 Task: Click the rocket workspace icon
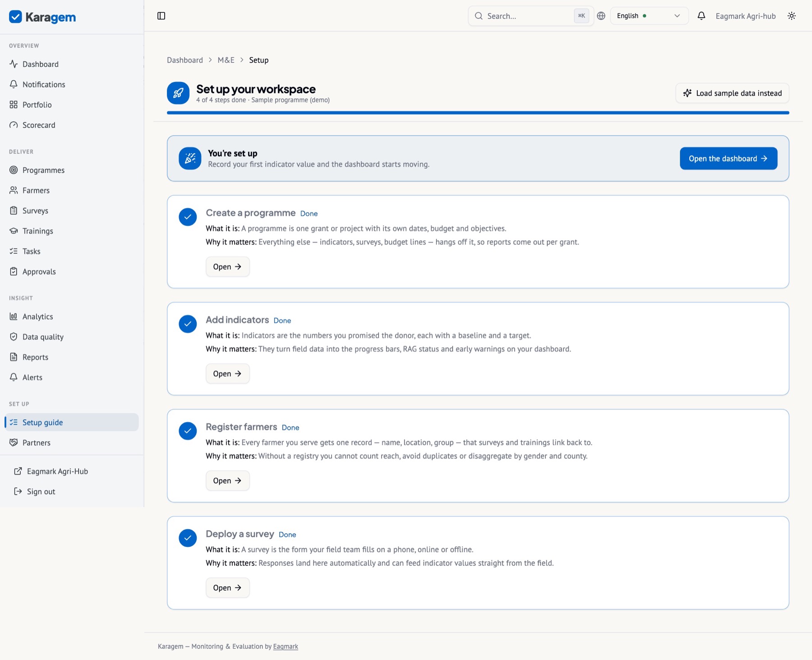coord(178,93)
